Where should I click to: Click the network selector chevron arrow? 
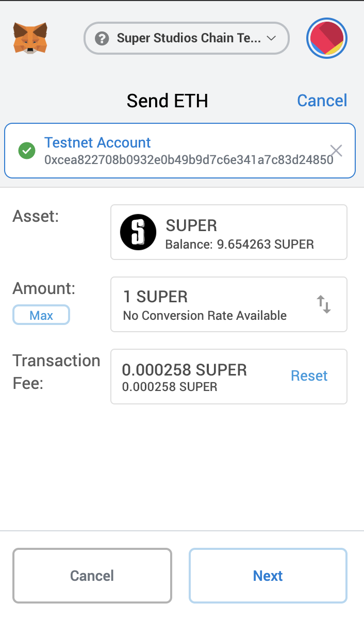(x=272, y=38)
